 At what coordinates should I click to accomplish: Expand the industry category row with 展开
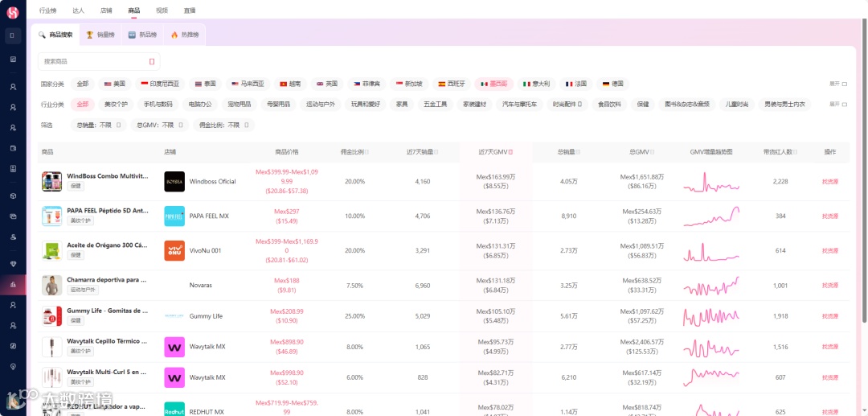[x=837, y=104]
